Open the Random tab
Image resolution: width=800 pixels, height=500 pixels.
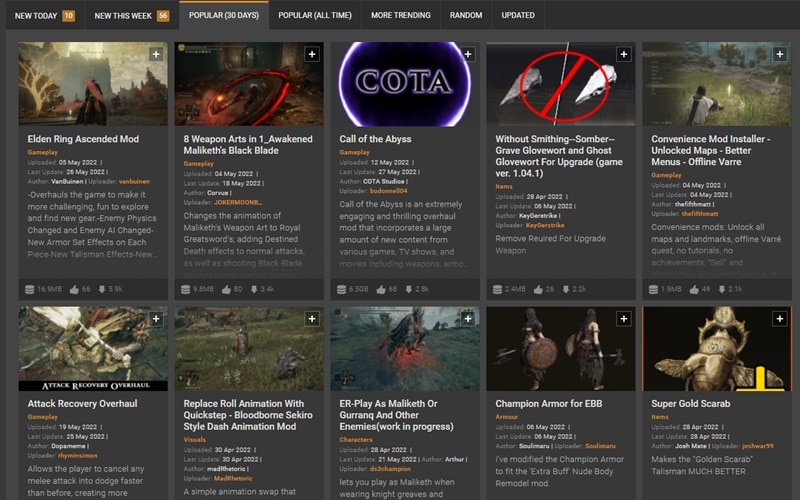coord(466,15)
